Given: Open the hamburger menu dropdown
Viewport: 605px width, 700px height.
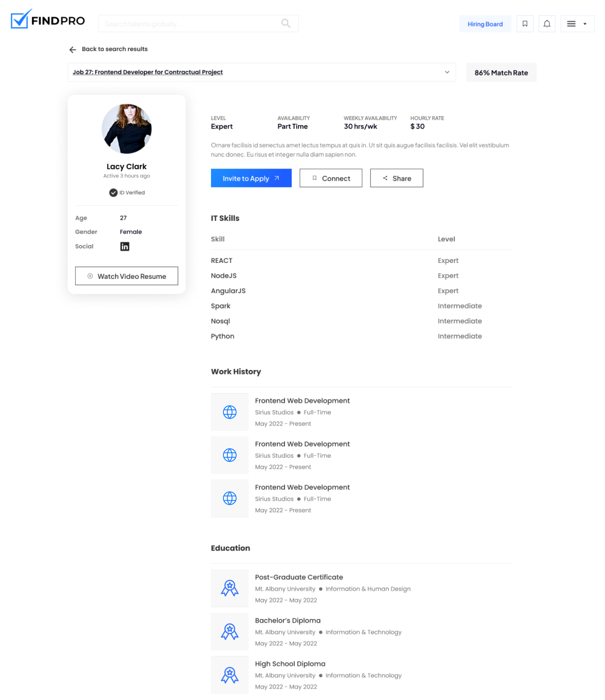Looking at the screenshot, I should click(x=571, y=24).
